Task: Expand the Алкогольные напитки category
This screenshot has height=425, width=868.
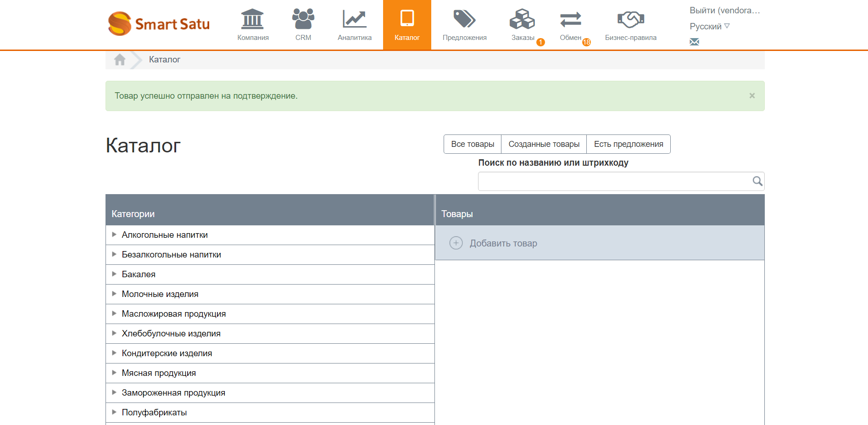Action: point(114,235)
